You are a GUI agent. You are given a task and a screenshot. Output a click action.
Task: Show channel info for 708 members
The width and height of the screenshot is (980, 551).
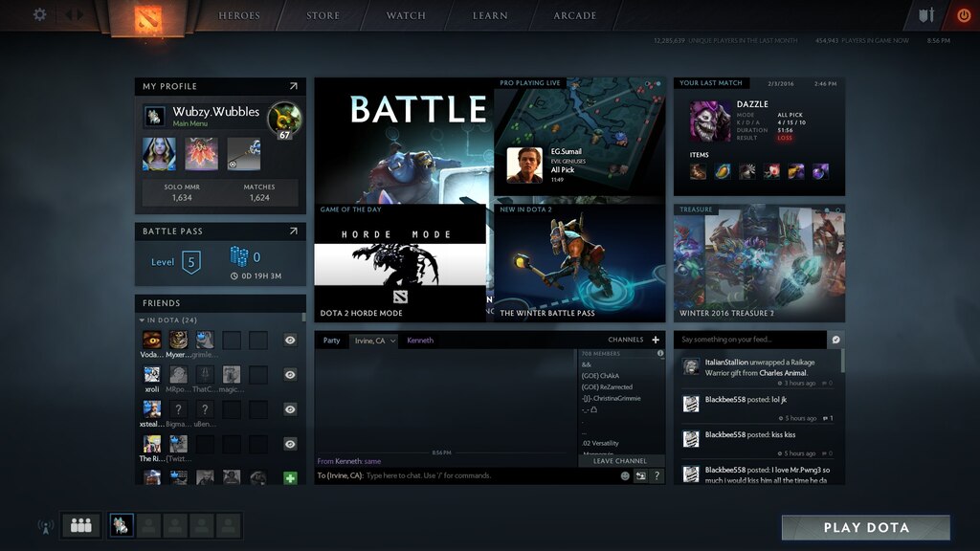(x=660, y=354)
